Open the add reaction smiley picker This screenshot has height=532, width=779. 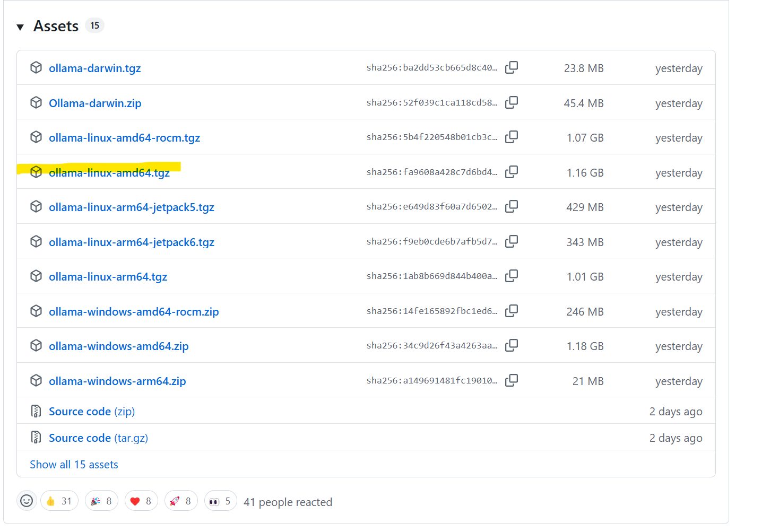(x=27, y=501)
